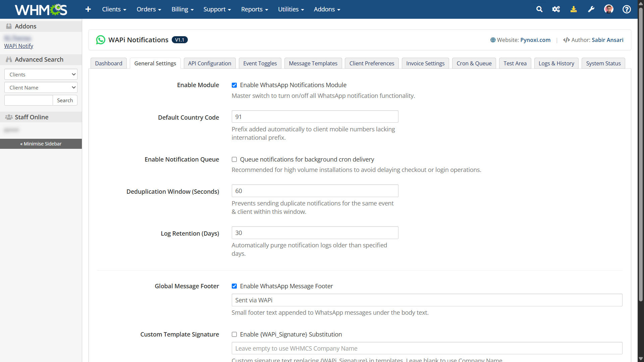Click the V1.1 version badge
The image size is (644, 362).
pos(179,40)
